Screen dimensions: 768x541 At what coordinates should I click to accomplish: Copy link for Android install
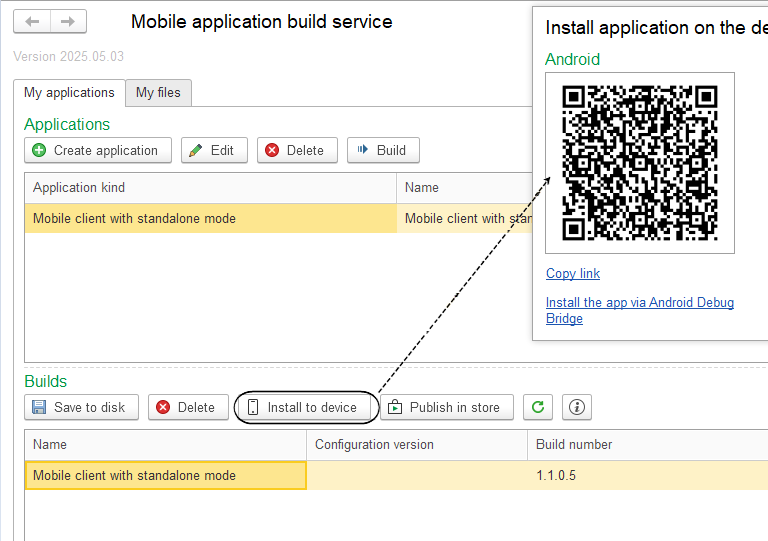click(x=573, y=274)
